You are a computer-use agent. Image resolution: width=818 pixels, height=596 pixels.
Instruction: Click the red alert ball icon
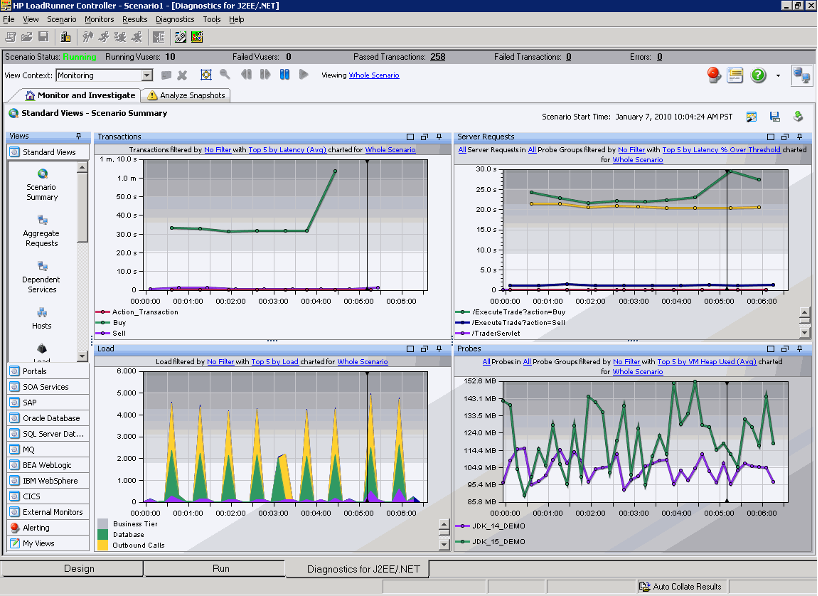(714, 75)
